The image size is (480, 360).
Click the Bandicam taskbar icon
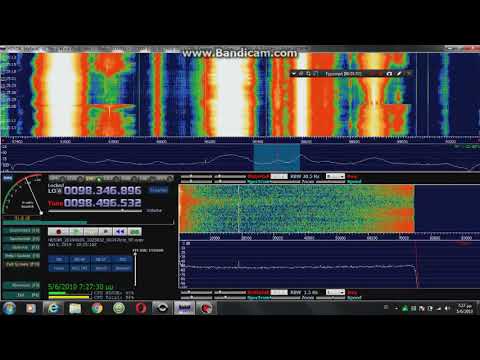click(206, 308)
